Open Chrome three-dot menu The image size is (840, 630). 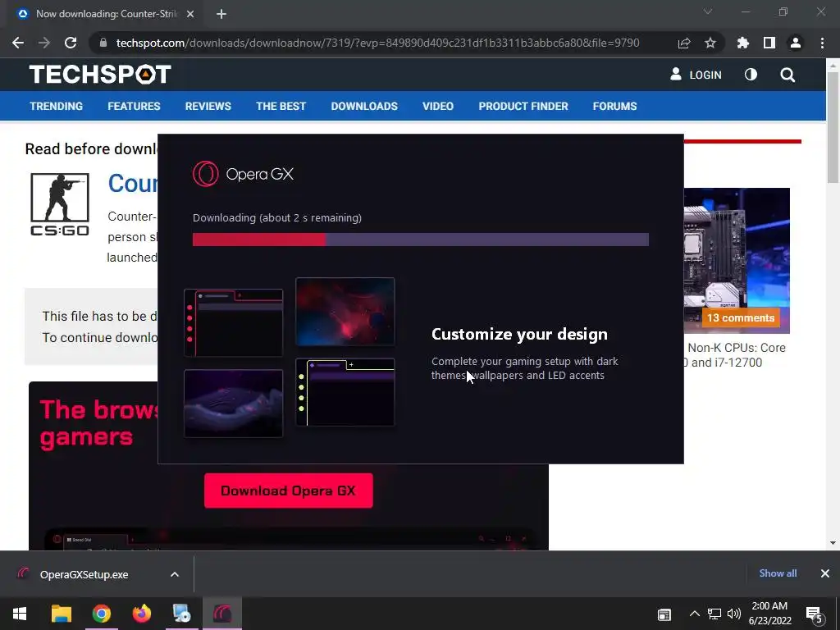pyautogui.click(x=822, y=43)
